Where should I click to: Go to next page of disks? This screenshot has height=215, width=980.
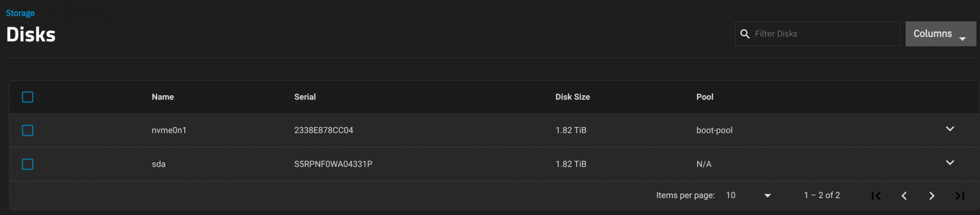click(932, 196)
